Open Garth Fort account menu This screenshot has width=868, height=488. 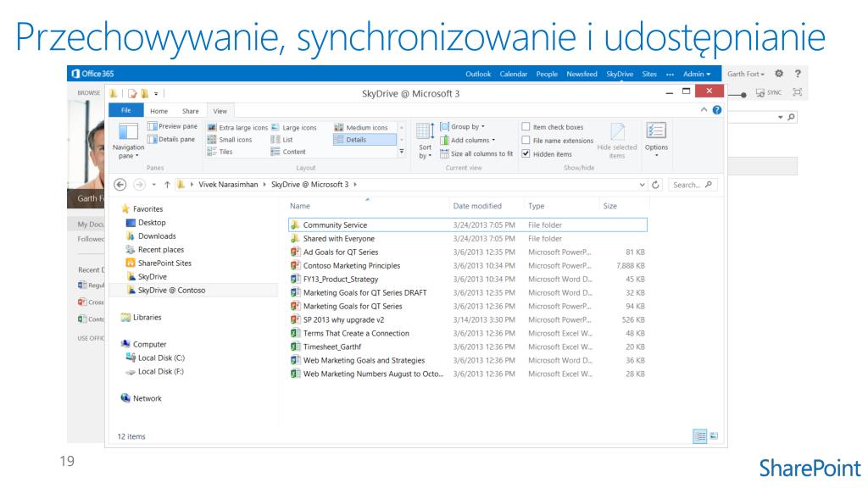coord(746,74)
